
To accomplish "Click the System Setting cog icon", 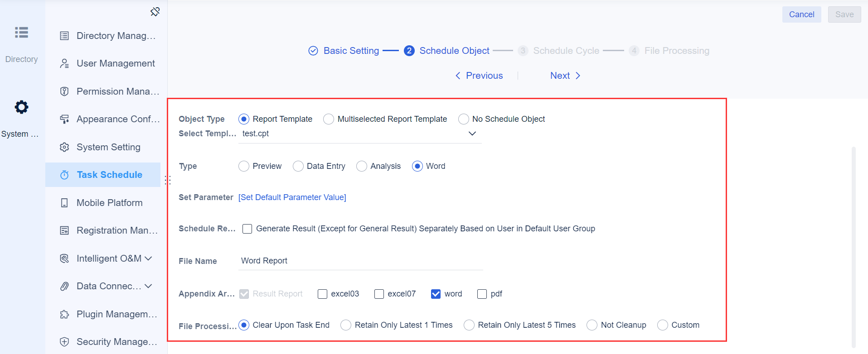I will point(64,147).
